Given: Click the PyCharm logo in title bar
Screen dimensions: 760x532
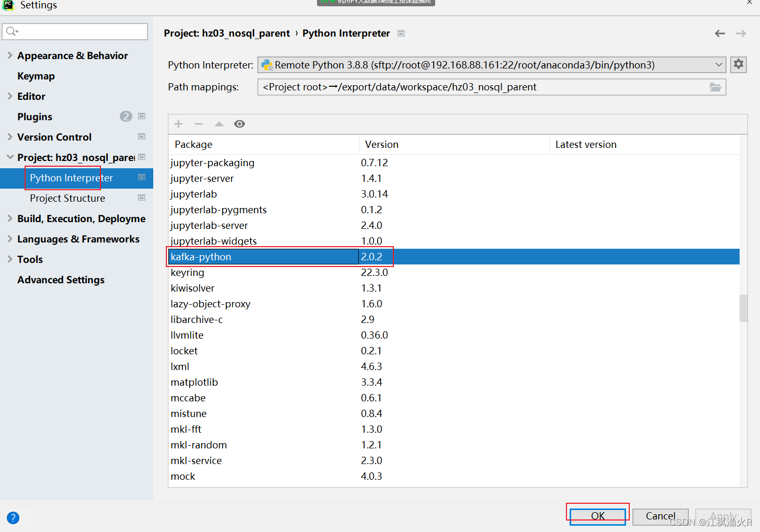Looking at the screenshot, I should click(x=8, y=5).
